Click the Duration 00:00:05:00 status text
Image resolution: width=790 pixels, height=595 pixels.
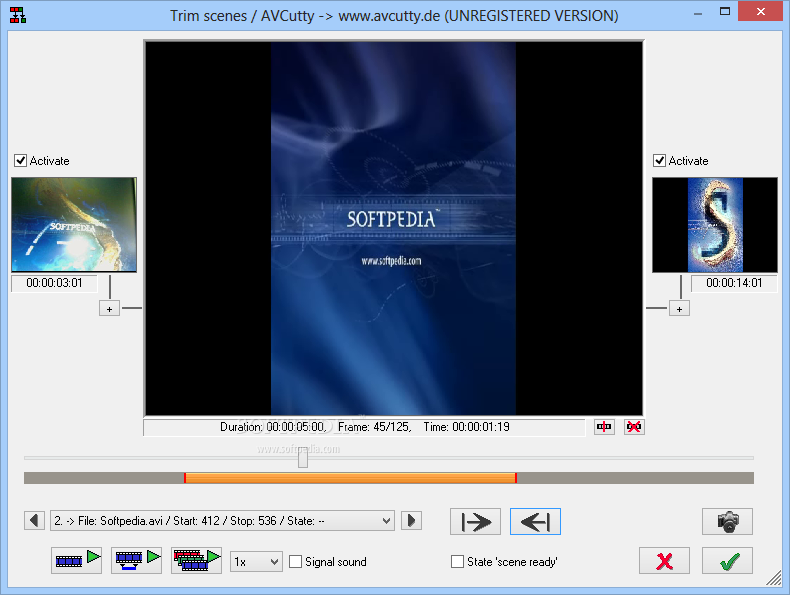273,427
